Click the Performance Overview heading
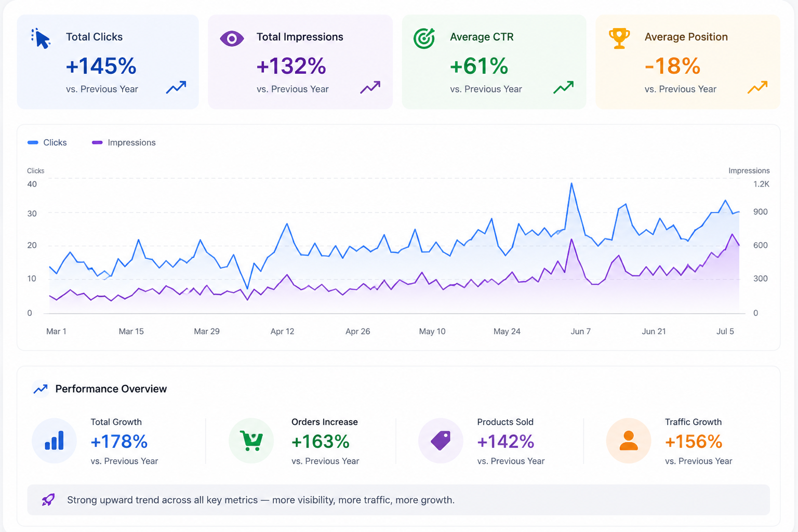 111,389
